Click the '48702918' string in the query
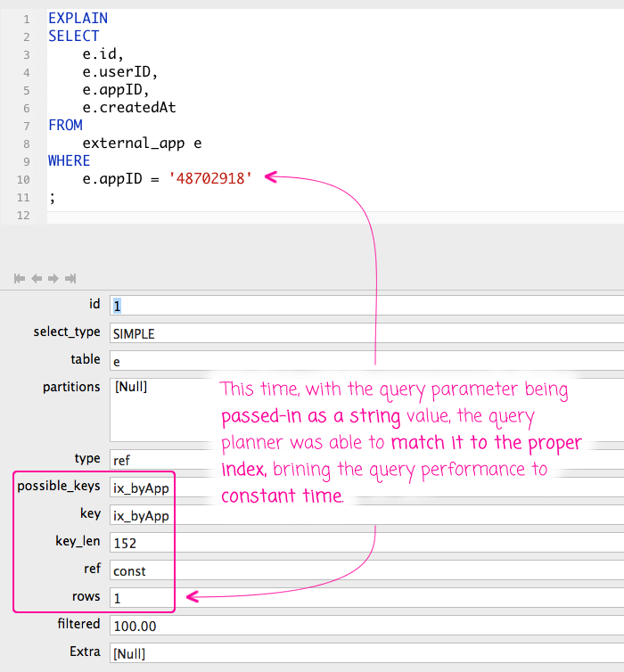The image size is (624, 672). pyautogui.click(x=210, y=179)
